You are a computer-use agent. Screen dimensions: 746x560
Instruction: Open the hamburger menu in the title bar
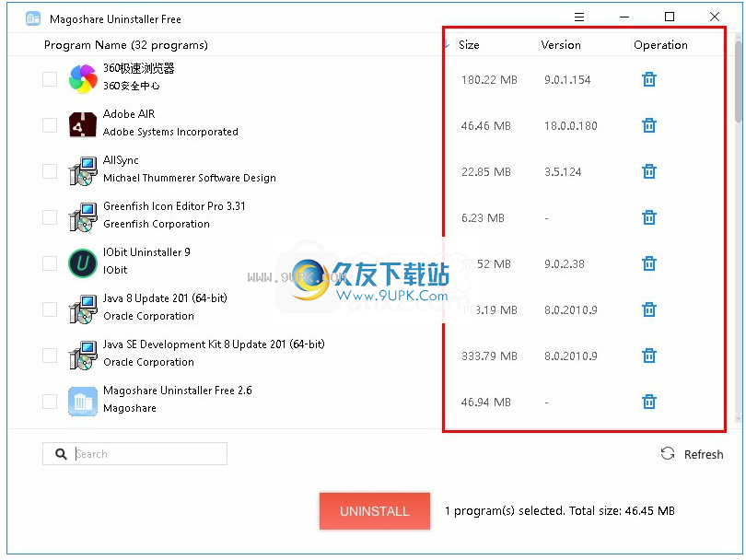click(x=579, y=17)
